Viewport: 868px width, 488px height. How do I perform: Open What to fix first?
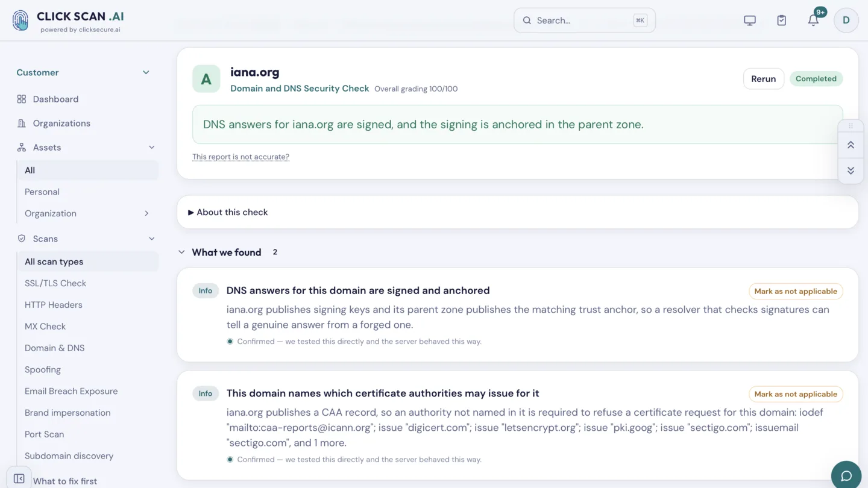[x=65, y=481]
